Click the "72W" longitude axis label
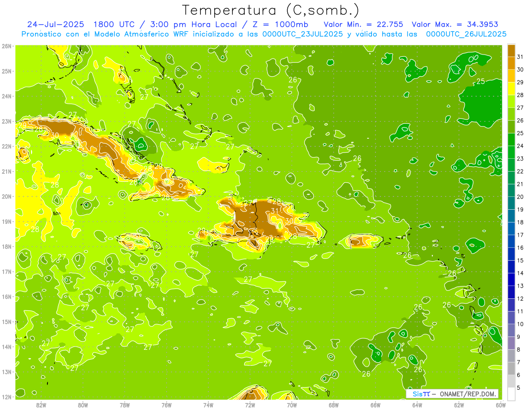 point(250,405)
